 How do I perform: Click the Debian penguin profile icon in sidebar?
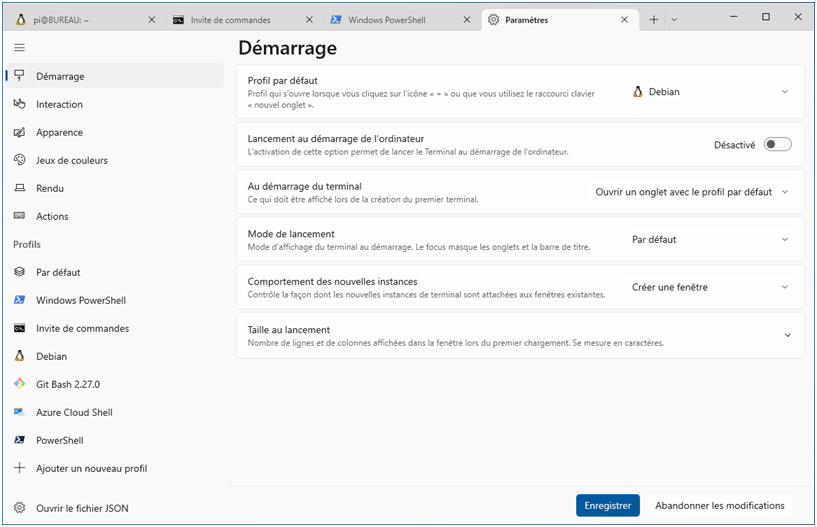coord(19,356)
